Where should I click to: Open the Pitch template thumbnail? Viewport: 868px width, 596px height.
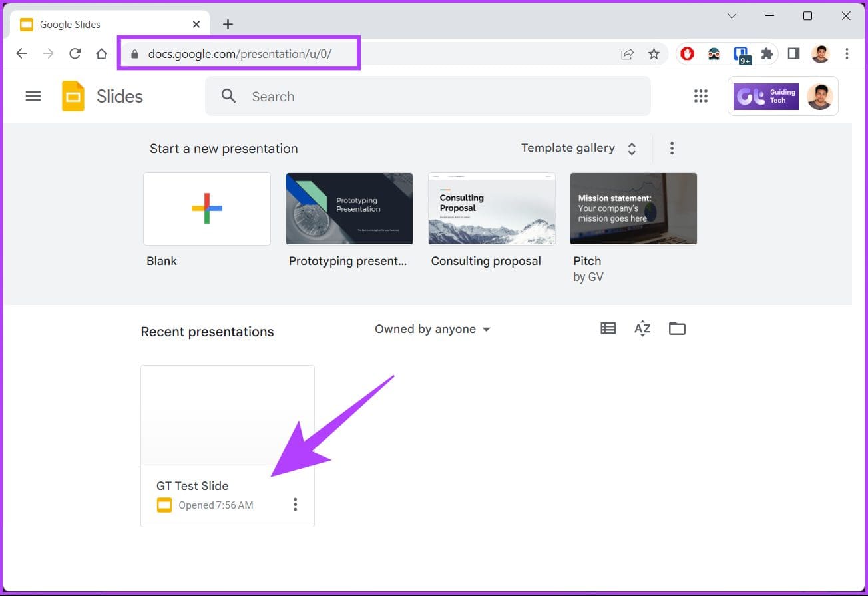634,209
